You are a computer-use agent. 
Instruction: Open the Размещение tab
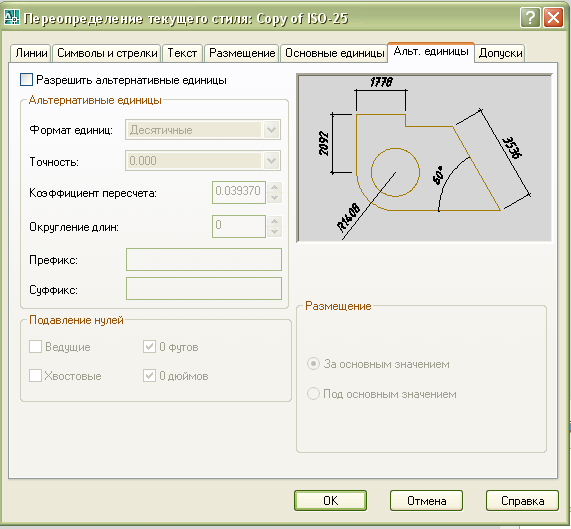pos(242,53)
